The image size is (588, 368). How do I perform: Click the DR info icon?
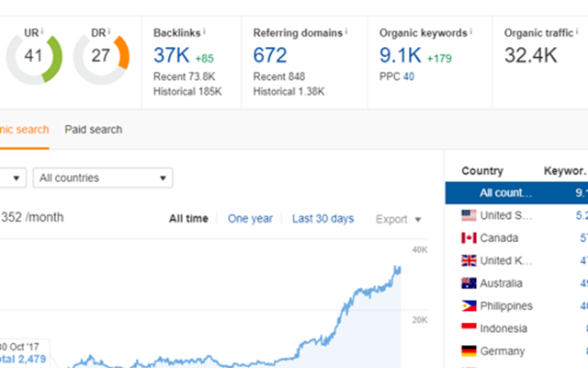click(x=109, y=31)
